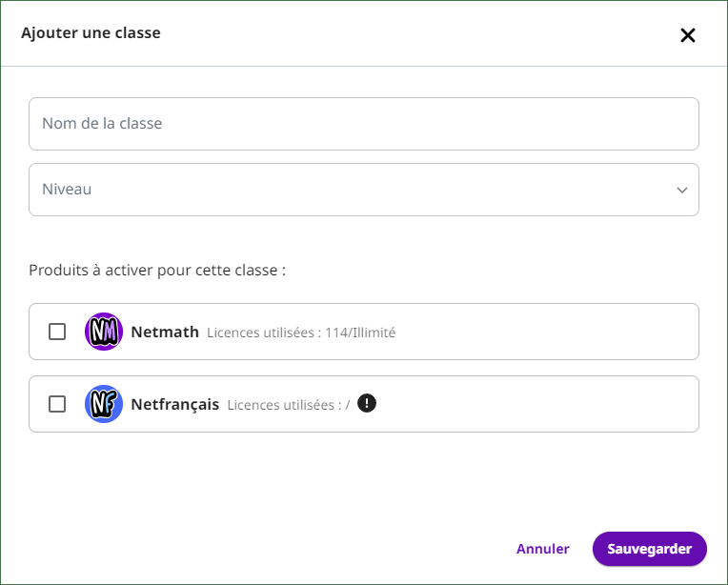The image size is (728, 585).
Task: Click the Annuler link
Action: tap(543, 549)
